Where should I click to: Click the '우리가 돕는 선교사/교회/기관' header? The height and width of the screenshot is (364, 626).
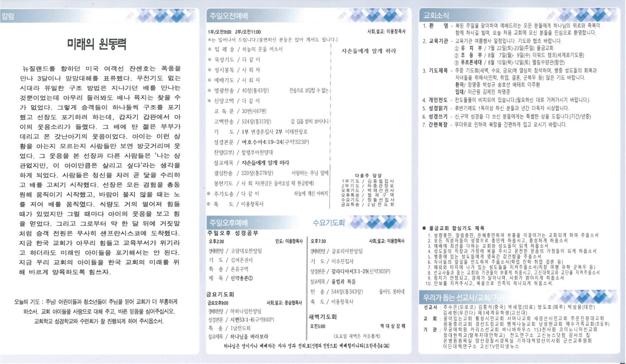coord(464,298)
